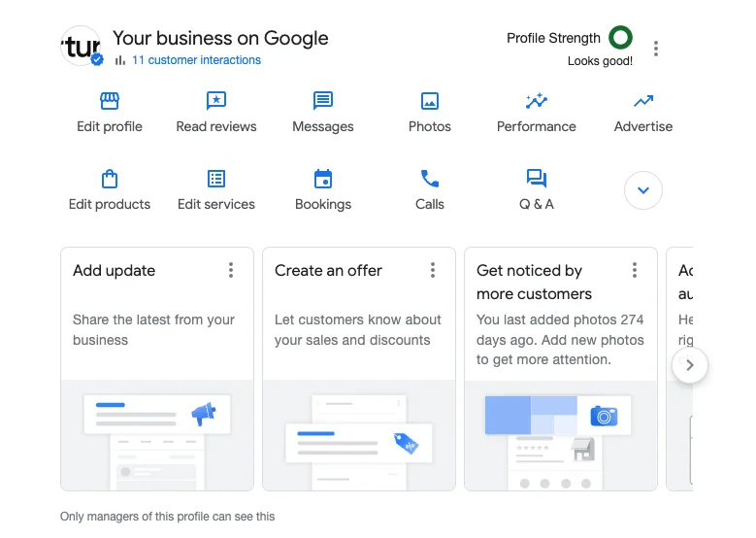Click the price tag illustration on offer card
The height and width of the screenshot is (538, 756).
pyautogui.click(x=406, y=444)
